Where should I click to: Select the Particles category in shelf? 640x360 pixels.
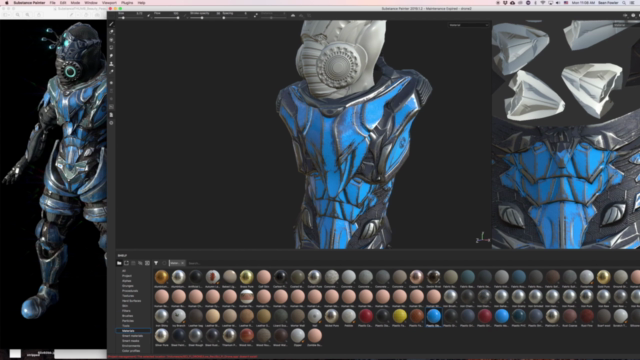coord(128,321)
